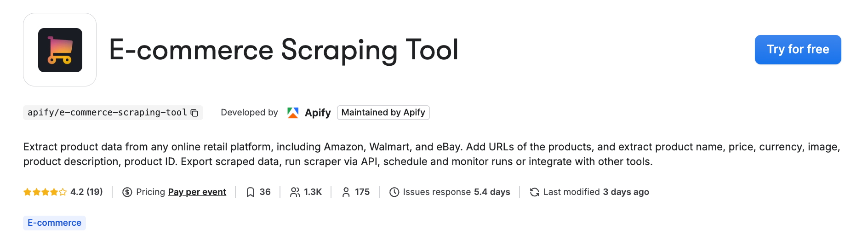The width and height of the screenshot is (868, 252).
Task: Click the 4.2 (19) rating text
Action: pos(86,192)
